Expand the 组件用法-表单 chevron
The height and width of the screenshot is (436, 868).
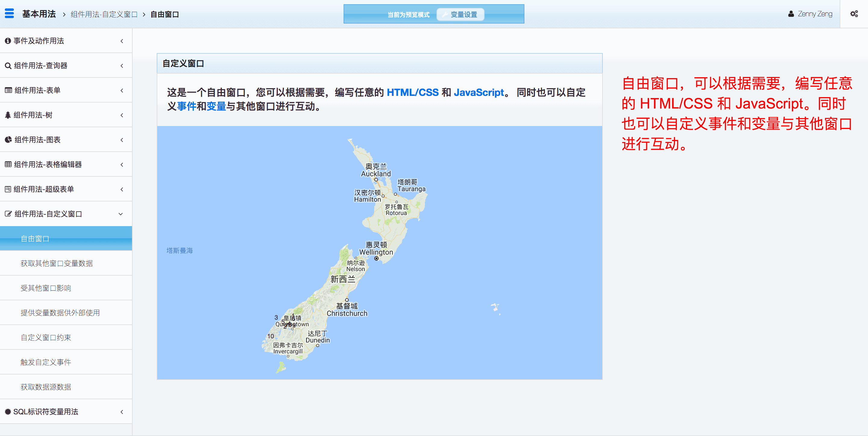[122, 90]
